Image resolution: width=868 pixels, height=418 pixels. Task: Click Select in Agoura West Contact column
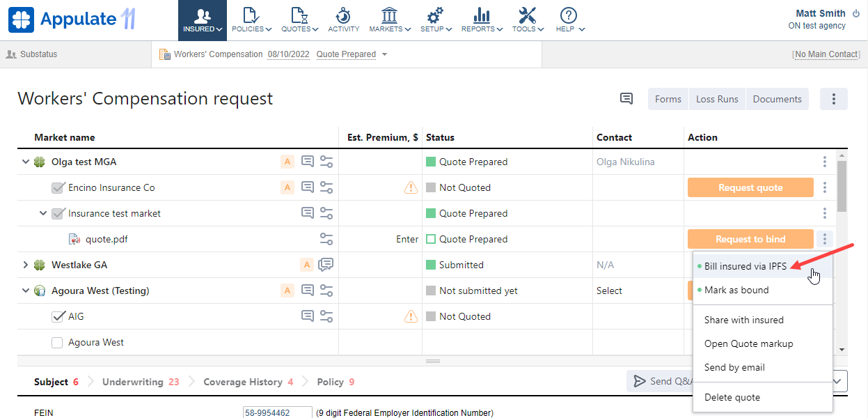609,291
